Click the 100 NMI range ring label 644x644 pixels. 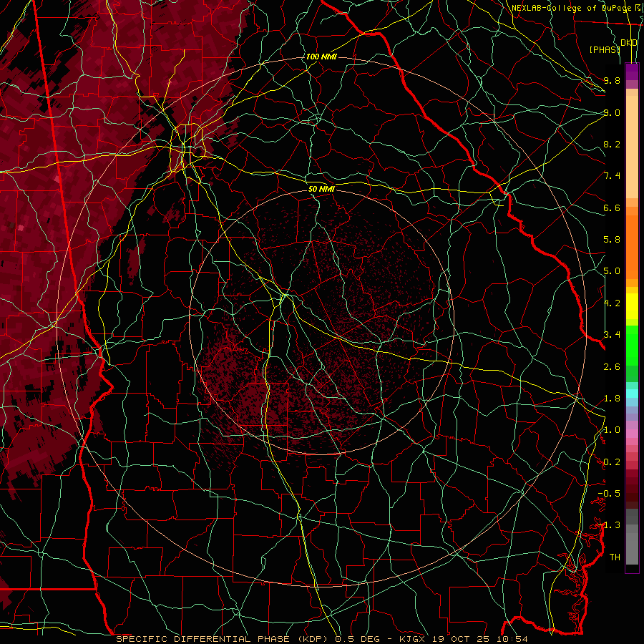pos(321,57)
